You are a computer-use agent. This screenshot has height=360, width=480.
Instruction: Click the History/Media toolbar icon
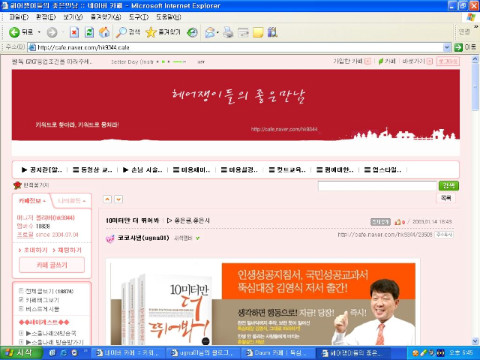(192, 32)
